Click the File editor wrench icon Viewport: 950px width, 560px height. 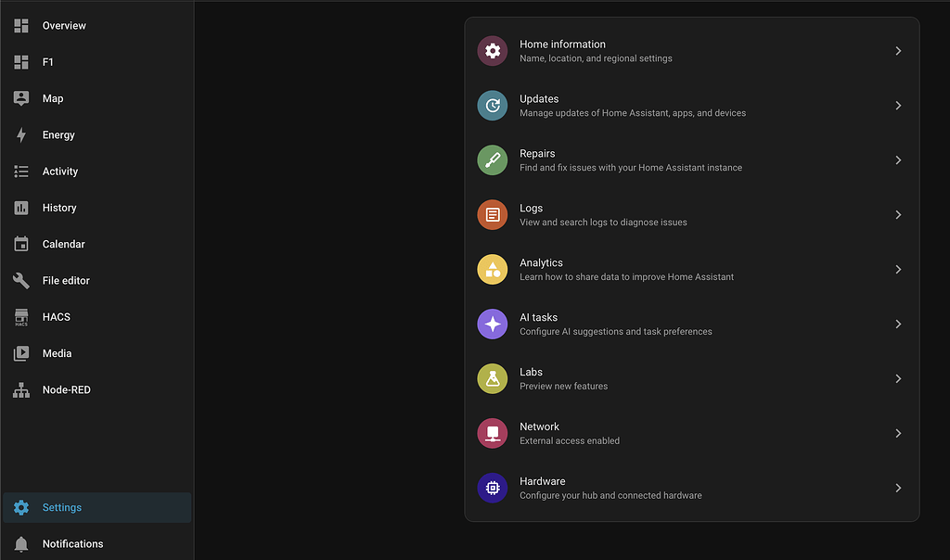click(21, 280)
